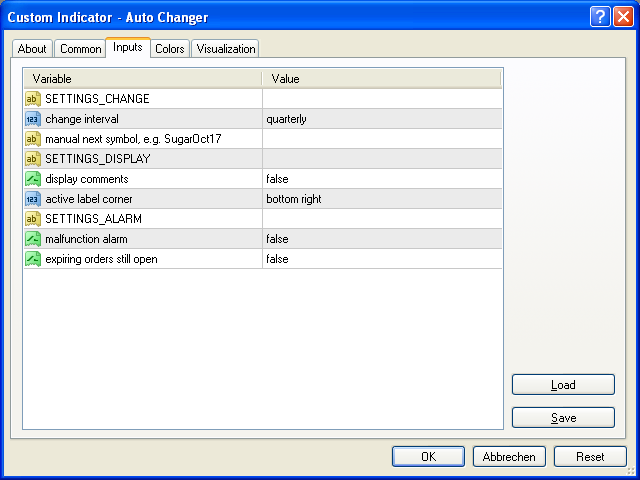The width and height of the screenshot is (640, 480).
Task: Click the boolean icon beside malfunction alarm
Action: coord(32,239)
